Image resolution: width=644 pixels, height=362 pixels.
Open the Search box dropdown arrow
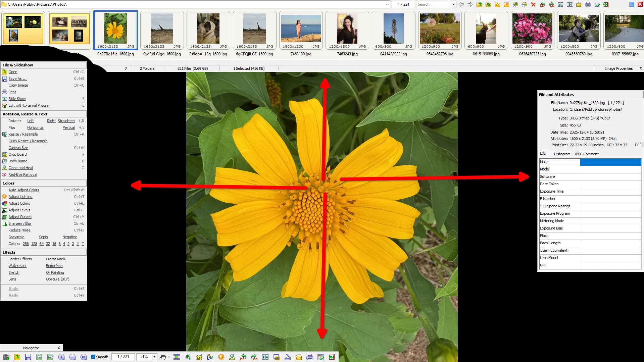(x=453, y=4)
